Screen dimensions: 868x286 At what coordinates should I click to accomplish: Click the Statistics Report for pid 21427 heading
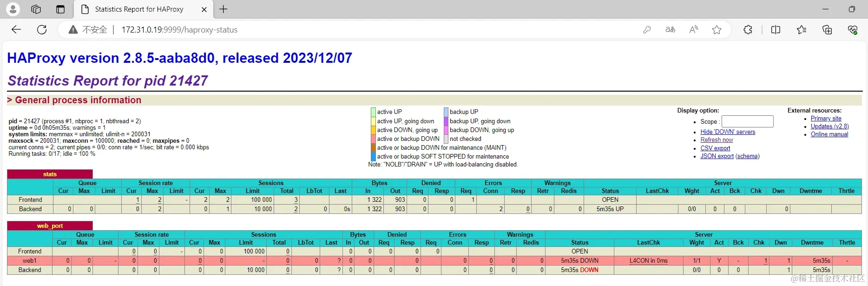[108, 81]
